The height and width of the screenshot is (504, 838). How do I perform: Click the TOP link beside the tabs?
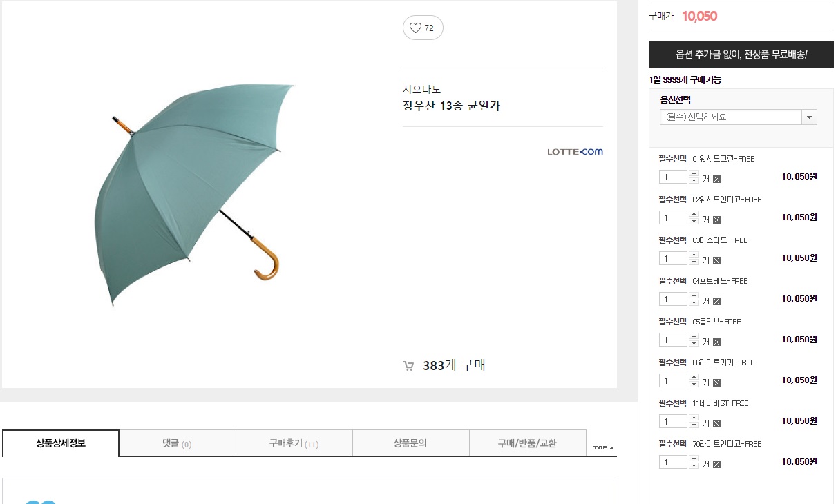pyautogui.click(x=603, y=447)
